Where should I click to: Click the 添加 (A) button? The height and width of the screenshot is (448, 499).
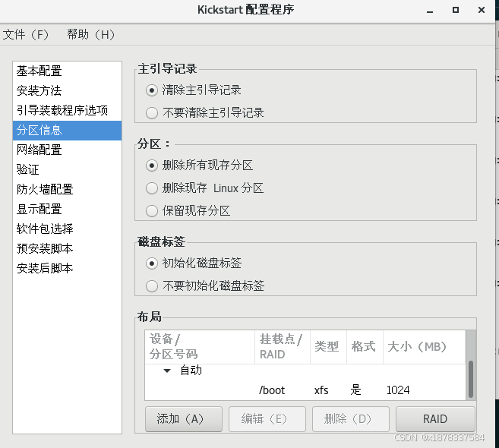(184, 419)
